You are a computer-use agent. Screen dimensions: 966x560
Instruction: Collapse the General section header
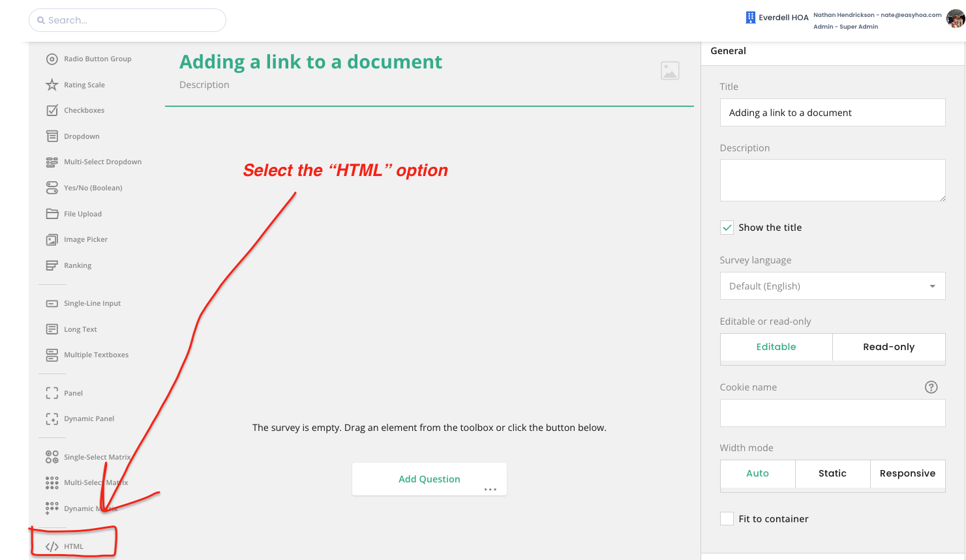728,51
